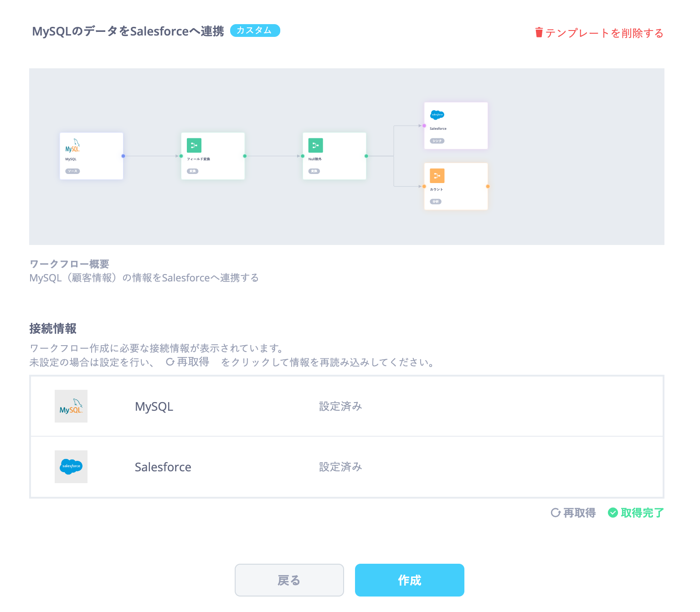Click the カウント node label
This screenshot has height=612, width=700.
click(x=436, y=189)
